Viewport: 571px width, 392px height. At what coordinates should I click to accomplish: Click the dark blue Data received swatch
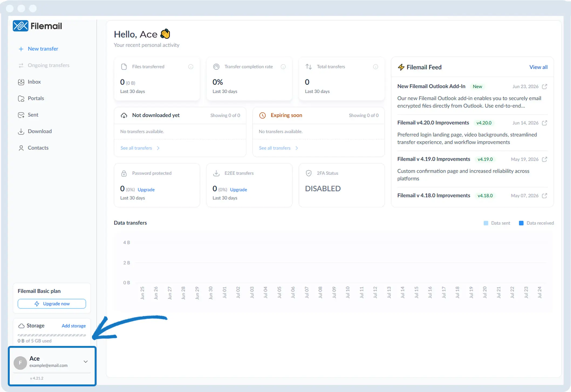point(521,223)
